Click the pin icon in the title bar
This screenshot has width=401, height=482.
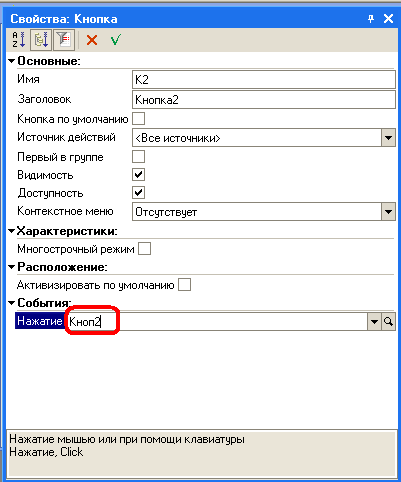tap(371, 19)
